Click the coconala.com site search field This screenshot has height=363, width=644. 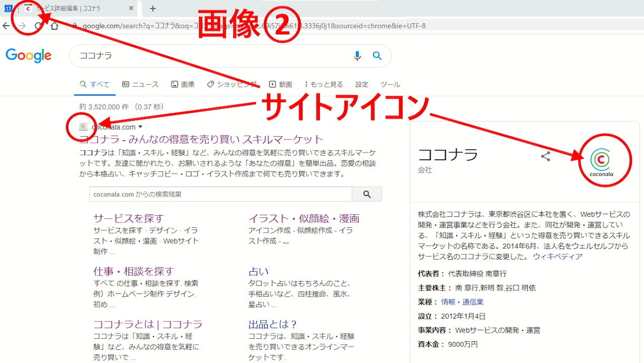[221, 194]
